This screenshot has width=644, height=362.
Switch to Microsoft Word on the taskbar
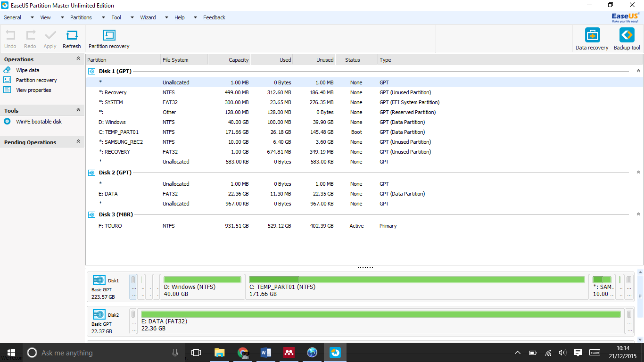pos(266,353)
